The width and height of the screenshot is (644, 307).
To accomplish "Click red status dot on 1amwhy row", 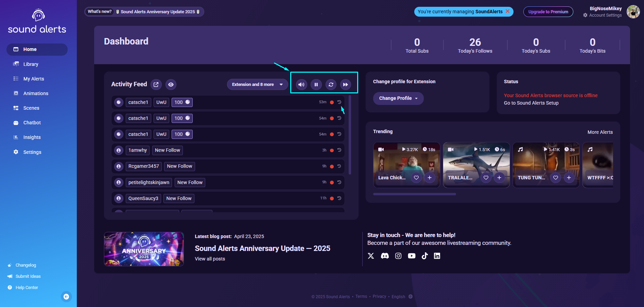I will point(332,150).
